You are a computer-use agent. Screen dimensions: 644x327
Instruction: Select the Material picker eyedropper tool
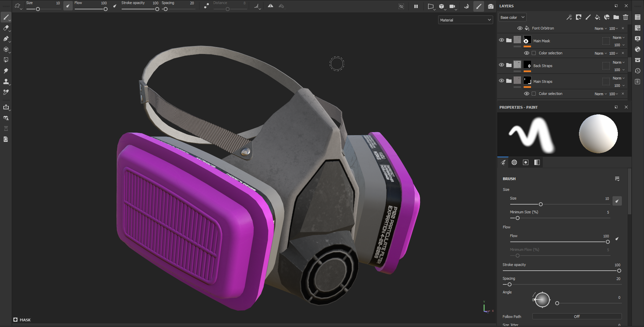[6, 92]
